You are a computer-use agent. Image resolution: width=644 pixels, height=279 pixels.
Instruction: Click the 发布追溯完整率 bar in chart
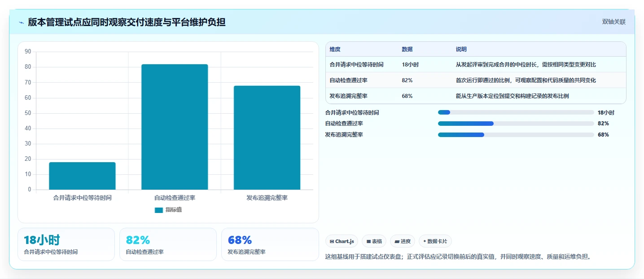(x=267, y=137)
